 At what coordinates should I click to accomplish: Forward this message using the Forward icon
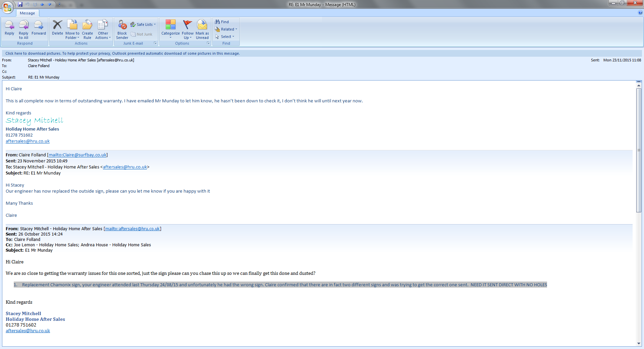(x=39, y=25)
